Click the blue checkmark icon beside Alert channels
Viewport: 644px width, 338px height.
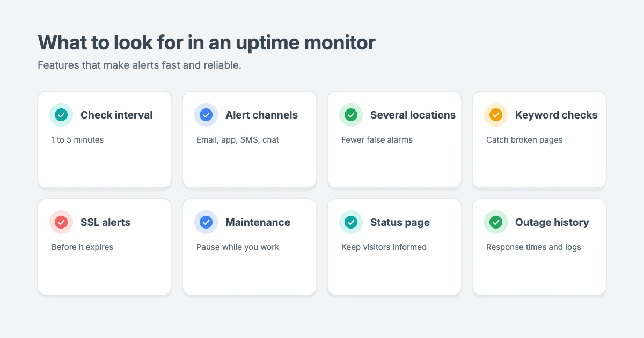click(206, 115)
